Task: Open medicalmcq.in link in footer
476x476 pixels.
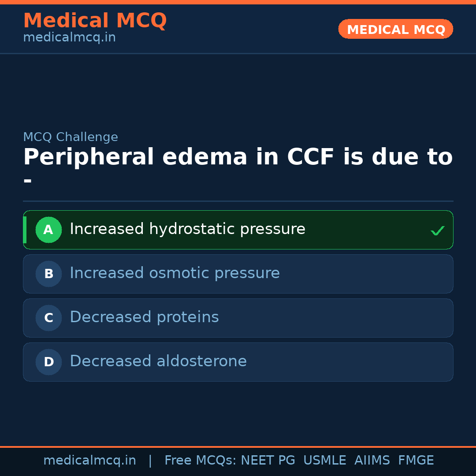Action: pyautogui.click(x=89, y=461)
